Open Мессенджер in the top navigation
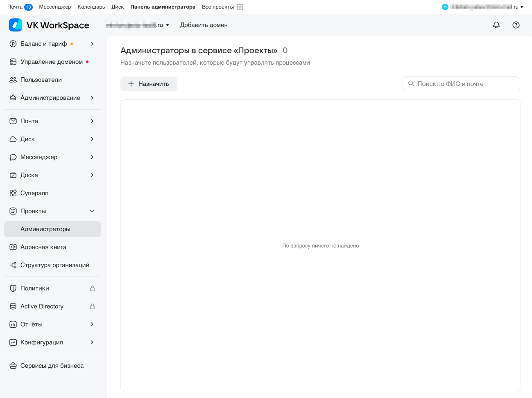The image size is (532, 398). click(x=55, y=7)
